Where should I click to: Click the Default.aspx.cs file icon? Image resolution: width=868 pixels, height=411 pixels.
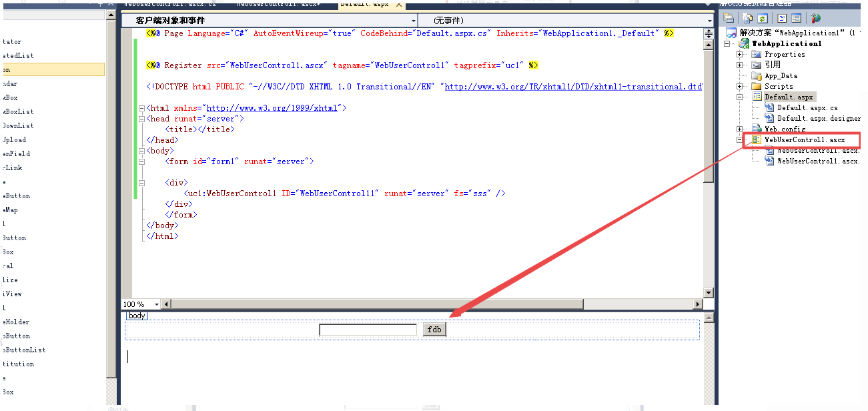click(769, 107)
